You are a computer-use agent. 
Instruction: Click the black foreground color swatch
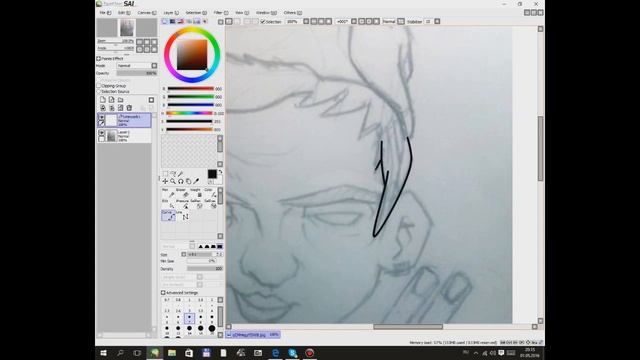212,174
